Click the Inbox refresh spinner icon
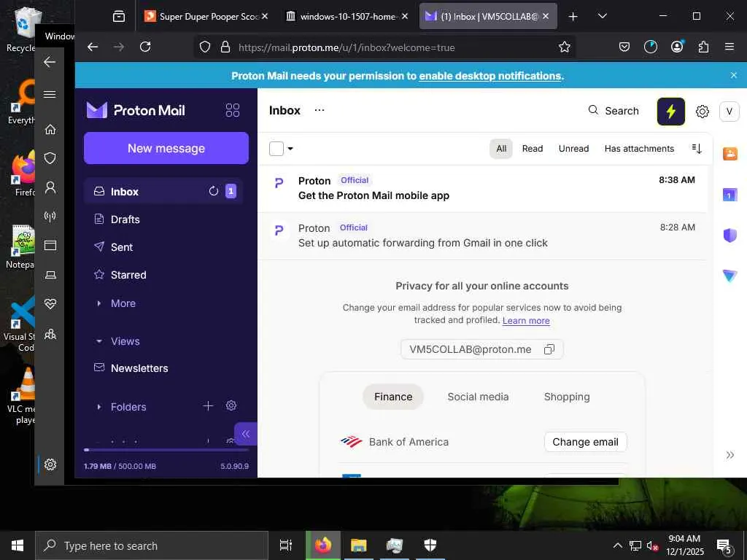The width and height of the screenshot is (747, 560). [x=214, y=191]
